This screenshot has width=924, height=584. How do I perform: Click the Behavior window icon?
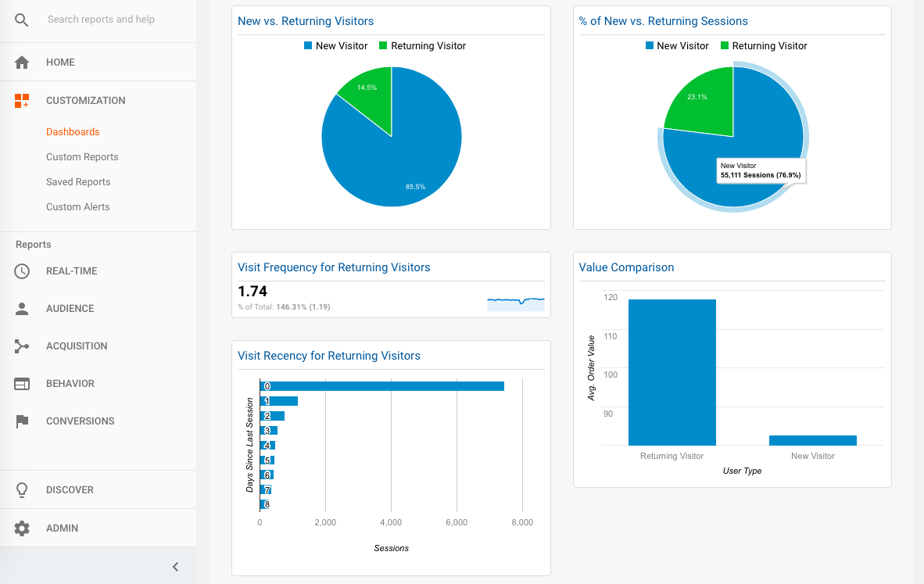coord(22,384)
